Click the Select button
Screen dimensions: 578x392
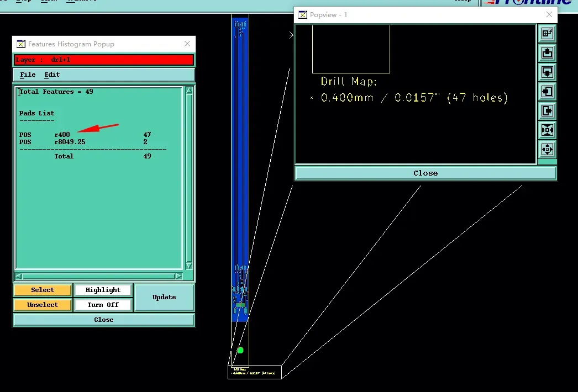(43, 290)
